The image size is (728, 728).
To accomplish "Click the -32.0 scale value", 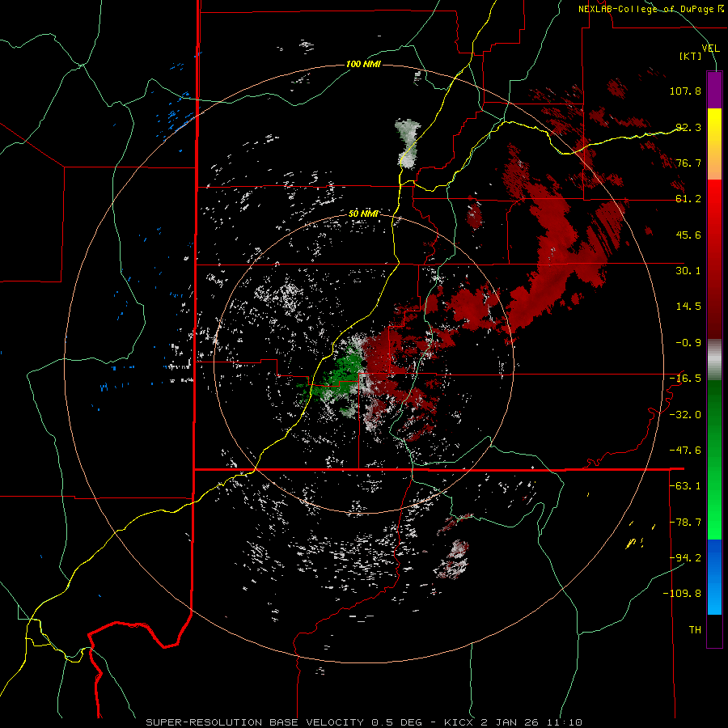I will coord(685,415).
